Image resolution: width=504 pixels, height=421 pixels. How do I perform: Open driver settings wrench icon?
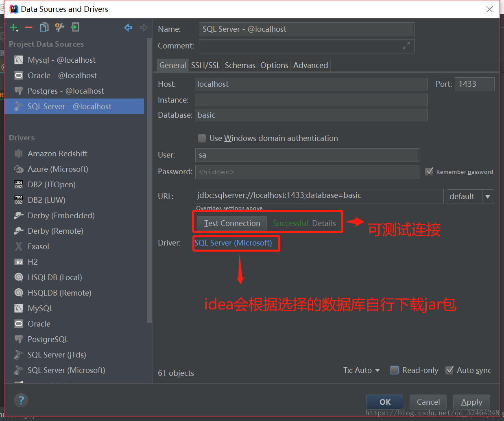coord(59,28)
